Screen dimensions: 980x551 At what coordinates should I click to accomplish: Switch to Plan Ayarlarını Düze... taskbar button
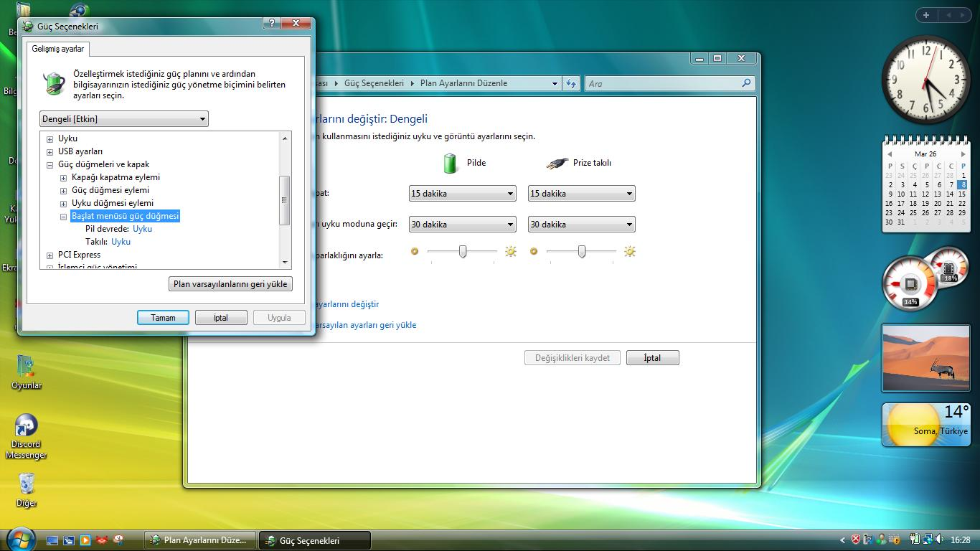pyautogui.click(x=200, y=540)
